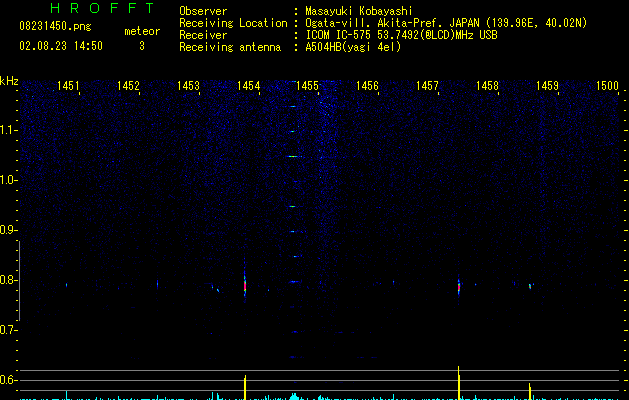629x400 pixels.
Task: Click the strong meteor echo after 1457
Action: [459, 286]
